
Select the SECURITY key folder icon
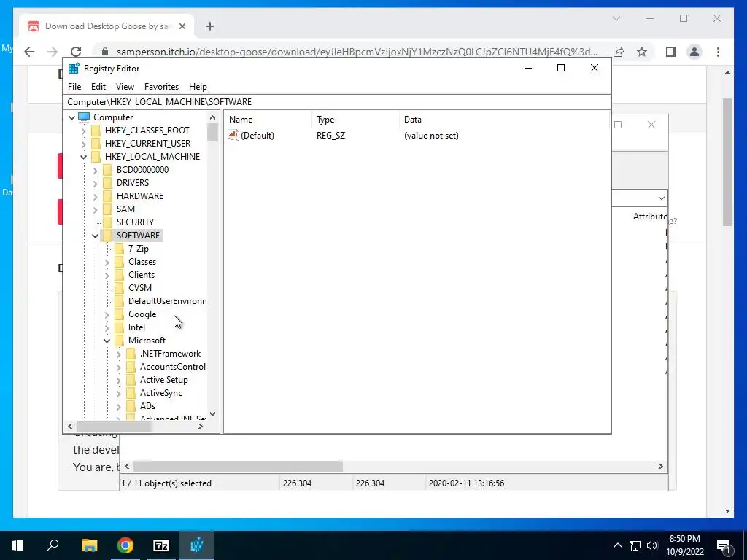click(108, 222)
